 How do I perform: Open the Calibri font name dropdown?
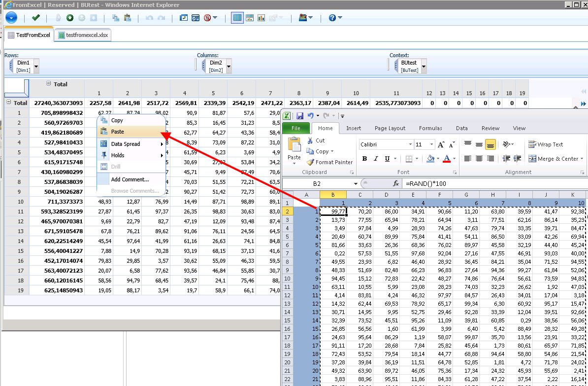[x=410, y=144]
